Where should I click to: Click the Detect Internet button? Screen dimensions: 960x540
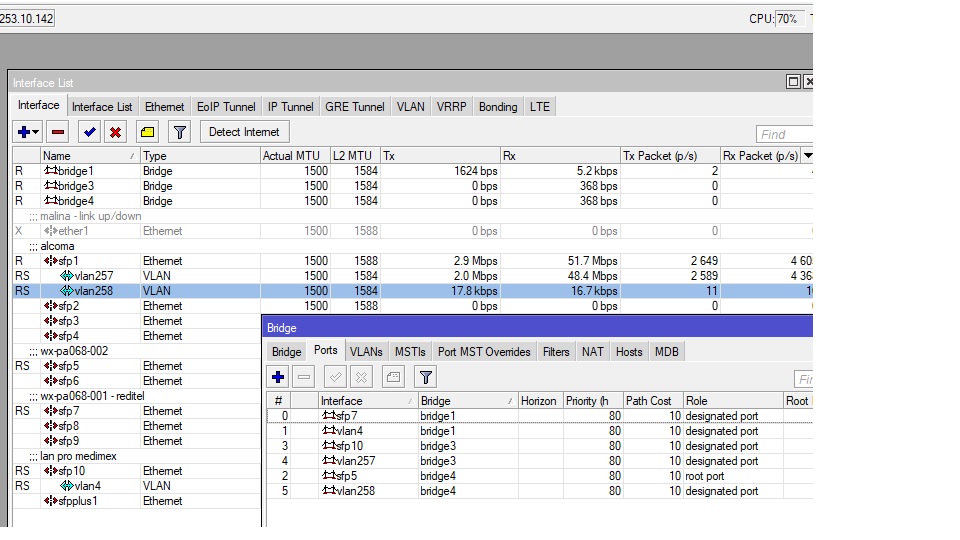pyautogui.click(x=244, y=132)
